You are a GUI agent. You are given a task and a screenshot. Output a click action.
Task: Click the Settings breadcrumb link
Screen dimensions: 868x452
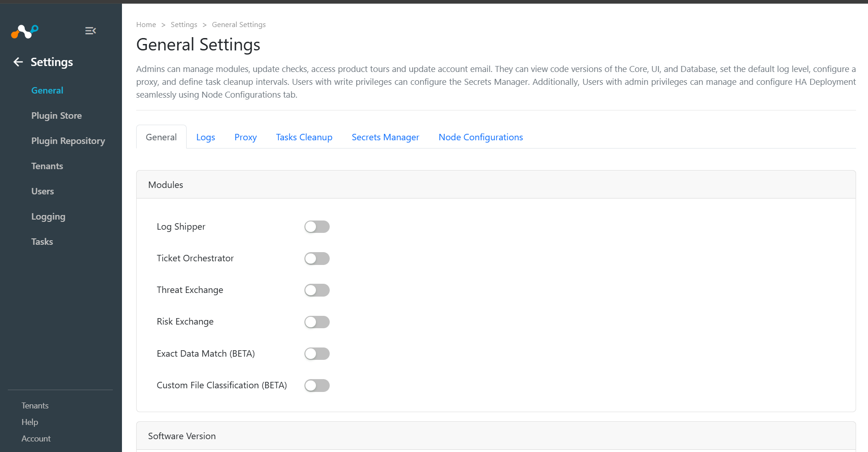click(184, 25)
